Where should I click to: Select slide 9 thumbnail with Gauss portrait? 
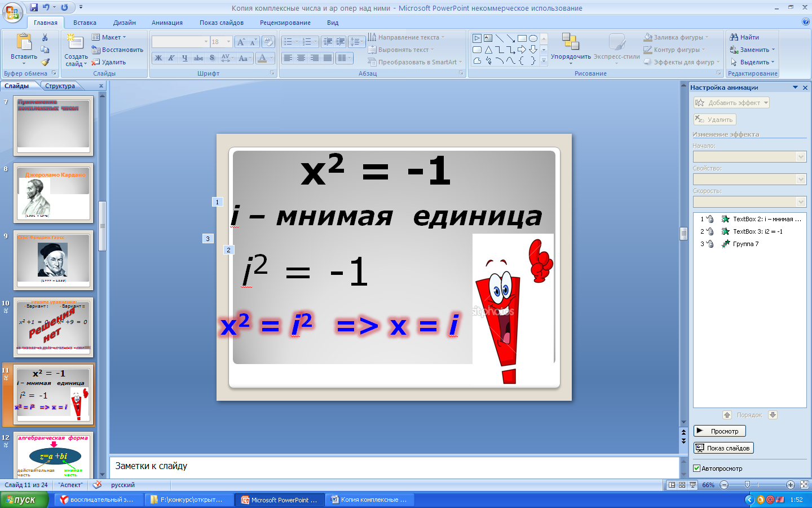(x=54, y=259)
